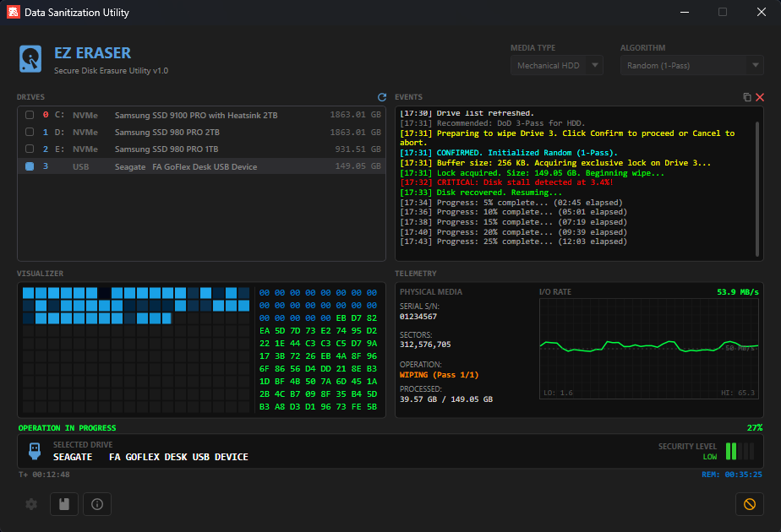Screen dimensions: 781x532
Task: Click the HI: 65.3 graph label
Action: point(738,393)
